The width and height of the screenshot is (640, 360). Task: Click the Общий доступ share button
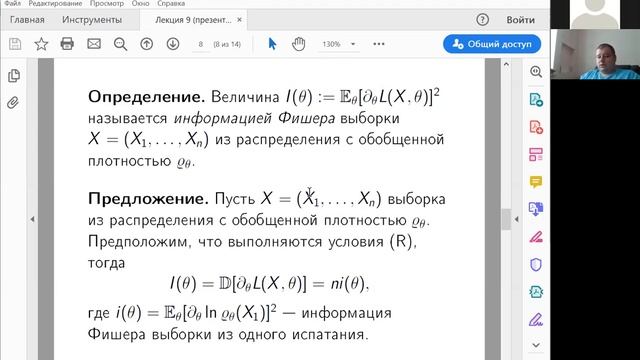pyautogui.click(x=492, y=44)
